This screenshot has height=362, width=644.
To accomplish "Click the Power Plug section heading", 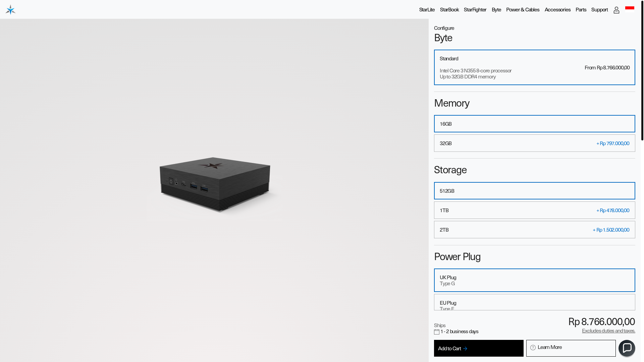I will tap(457, 257).
